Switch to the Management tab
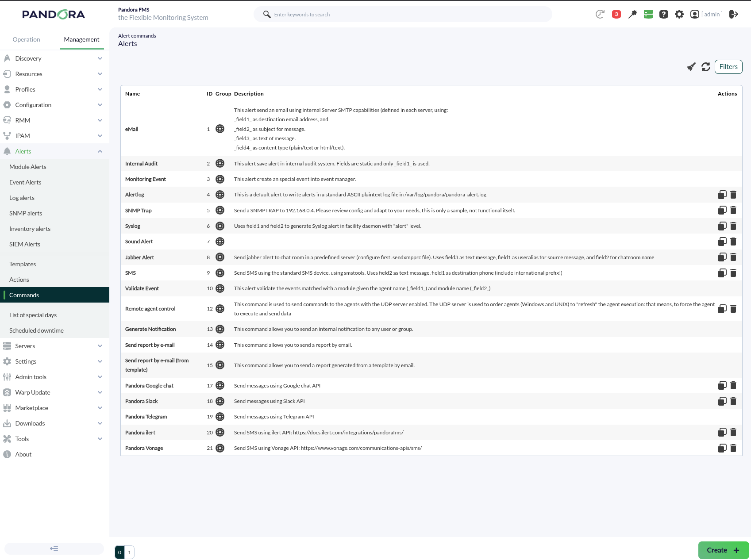The height and width of the screenshot is (560, 751). coord(81,39)
